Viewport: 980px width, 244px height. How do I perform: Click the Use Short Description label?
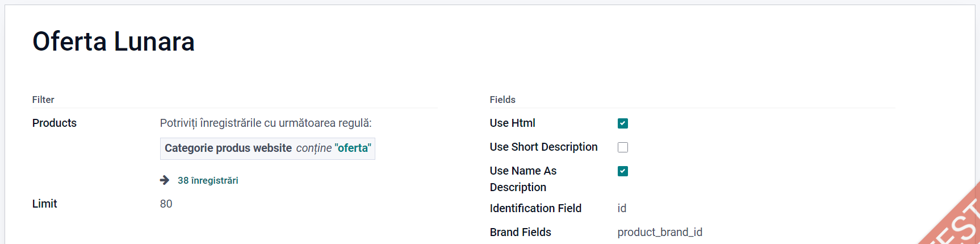click(x=543, y=147)
